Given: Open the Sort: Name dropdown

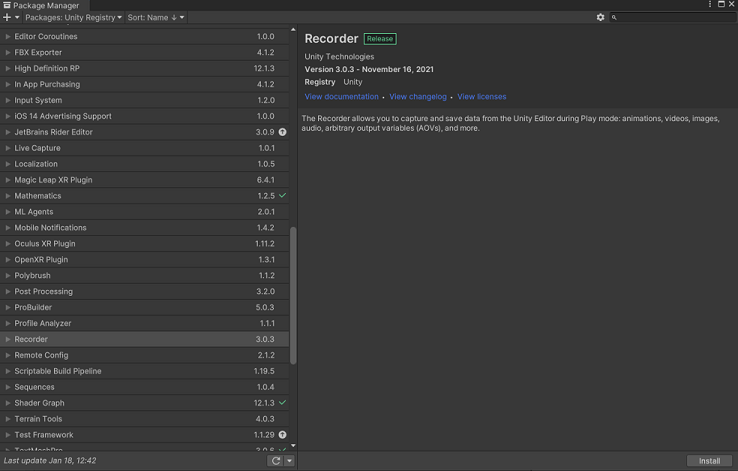Looking at the screenshot, I should [x=155, y=17].
